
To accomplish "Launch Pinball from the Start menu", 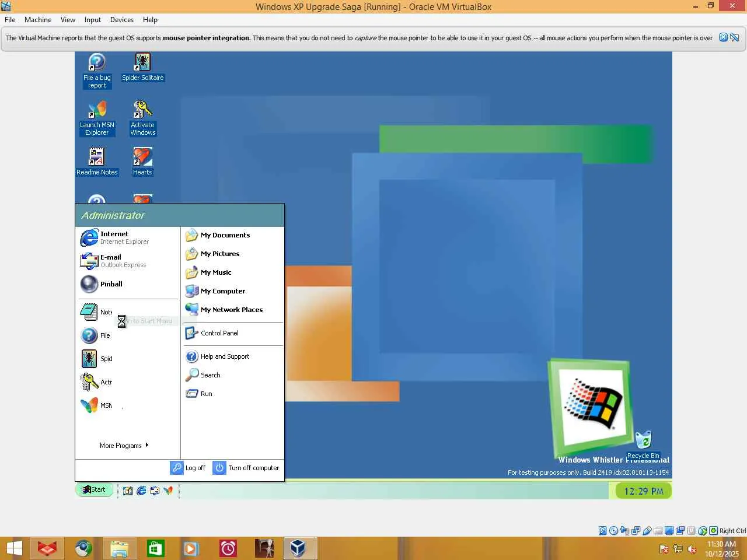I will tap(127, 284).
